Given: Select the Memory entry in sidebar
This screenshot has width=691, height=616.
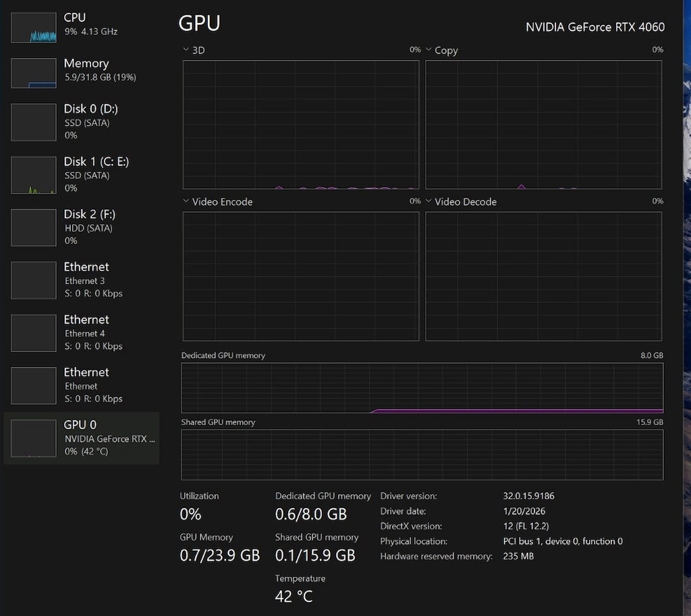Looking at the screenshot, I should pyautogui.click(x=82, y=73).
